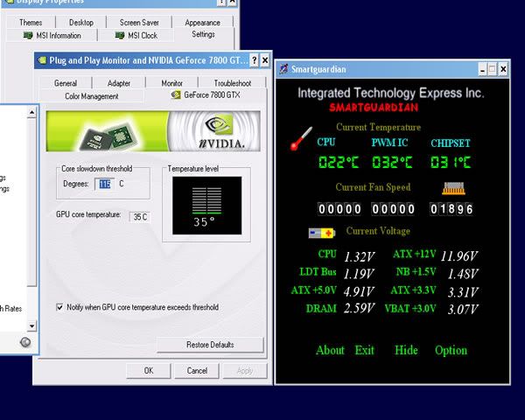Viewport: 525px width, 420px height.
Task: Click the chipset fan icon in Smartguardian
Action: pyautogui.click(x=453, y=189)
